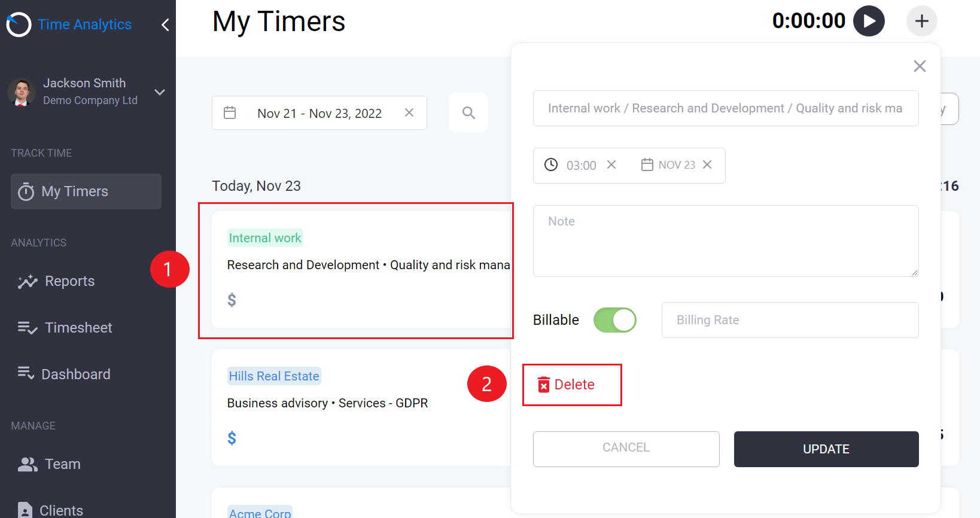Navigate to Team management

(63, 464)
